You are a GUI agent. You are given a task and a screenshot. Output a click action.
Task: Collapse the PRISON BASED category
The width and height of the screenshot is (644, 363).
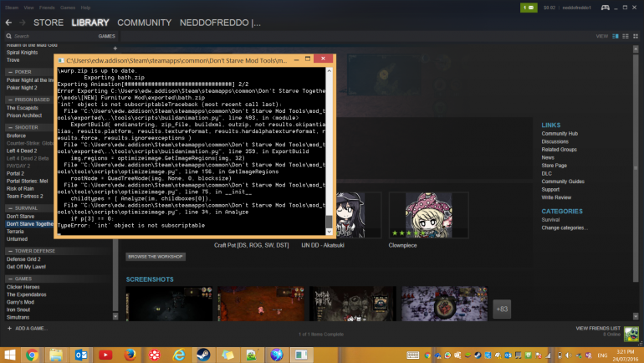tap(10, 100)
